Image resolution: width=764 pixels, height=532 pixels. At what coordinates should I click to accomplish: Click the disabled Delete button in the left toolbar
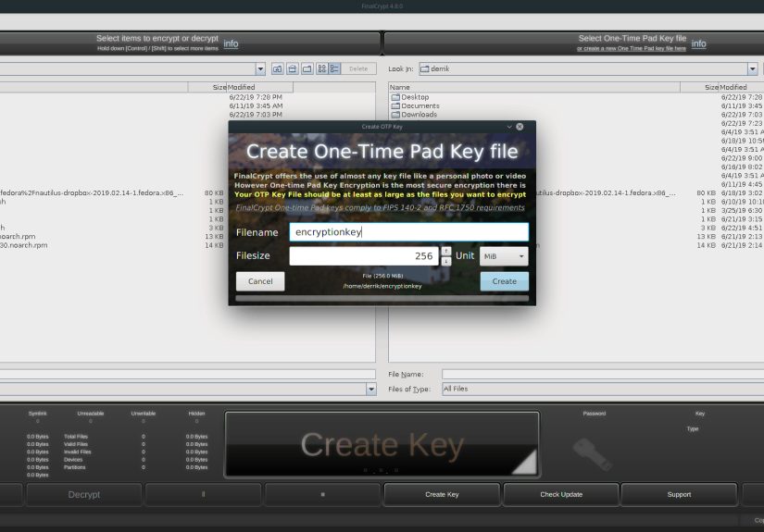click(358, 69)
